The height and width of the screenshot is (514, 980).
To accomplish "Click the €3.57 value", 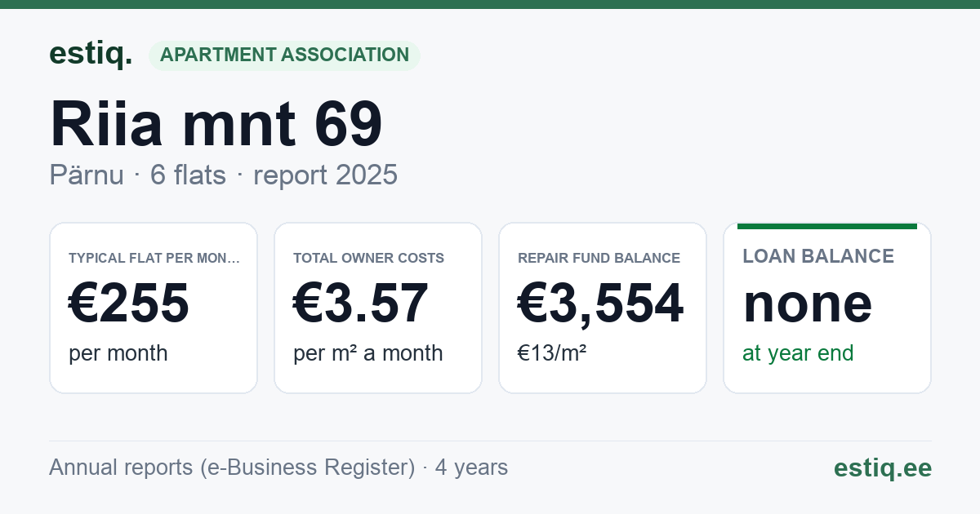I will tap(361, 303).
